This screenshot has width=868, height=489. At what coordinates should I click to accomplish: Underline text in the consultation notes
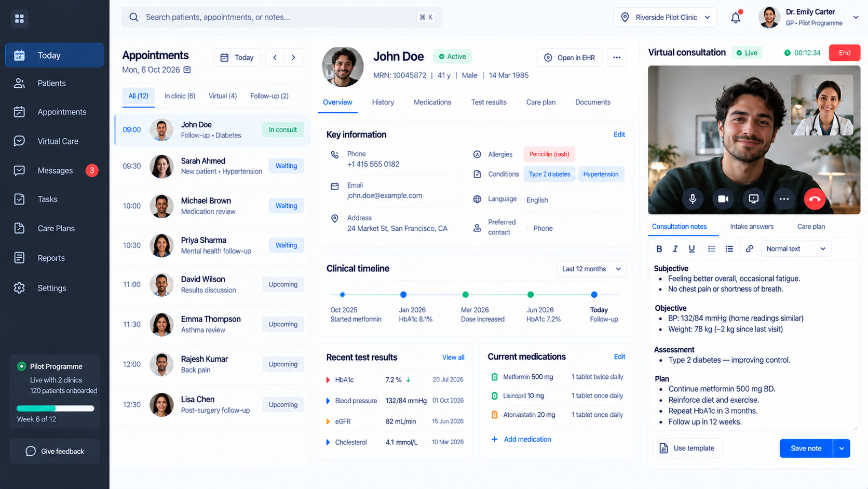pyautogui.click(x=691, y=249)
